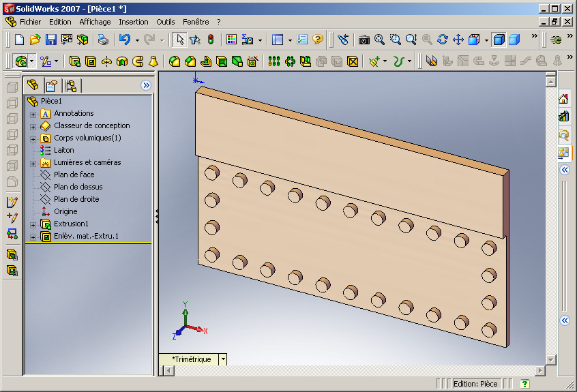This screenshot has width=577, height=392.
Task: Click the Print icon in the toolbar
Action: (103, 40)
